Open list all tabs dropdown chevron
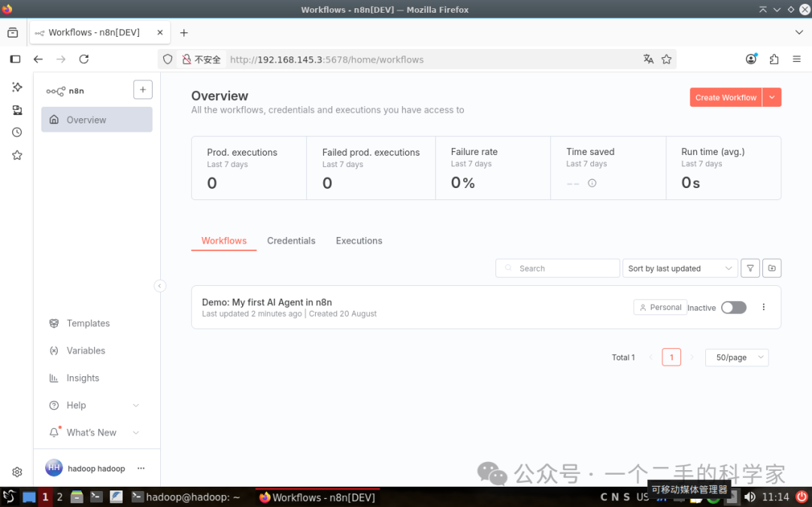 pos(798,32)
